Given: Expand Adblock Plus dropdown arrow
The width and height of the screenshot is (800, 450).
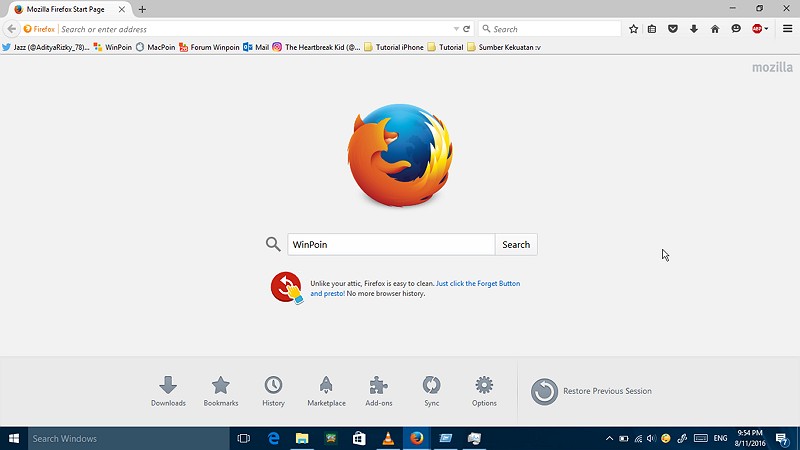Looking at the screenshot, I should [766, 29].
